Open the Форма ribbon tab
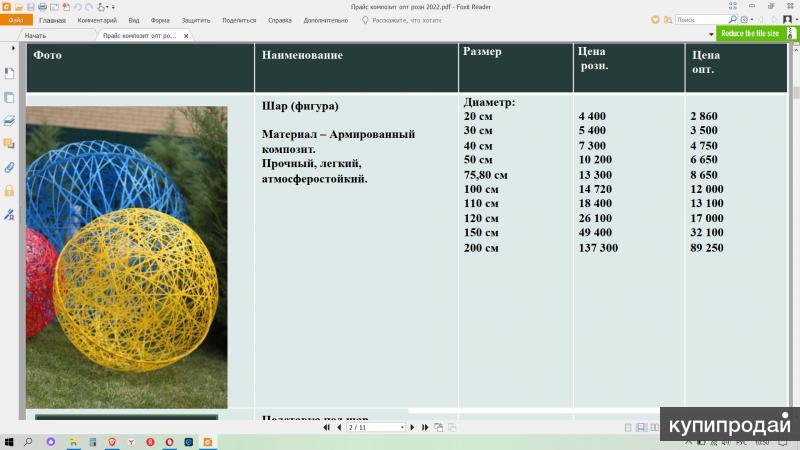 click(160, 20)
